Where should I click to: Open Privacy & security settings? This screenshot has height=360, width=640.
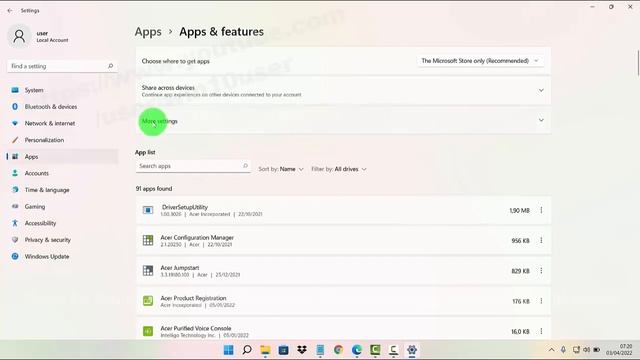62,240
